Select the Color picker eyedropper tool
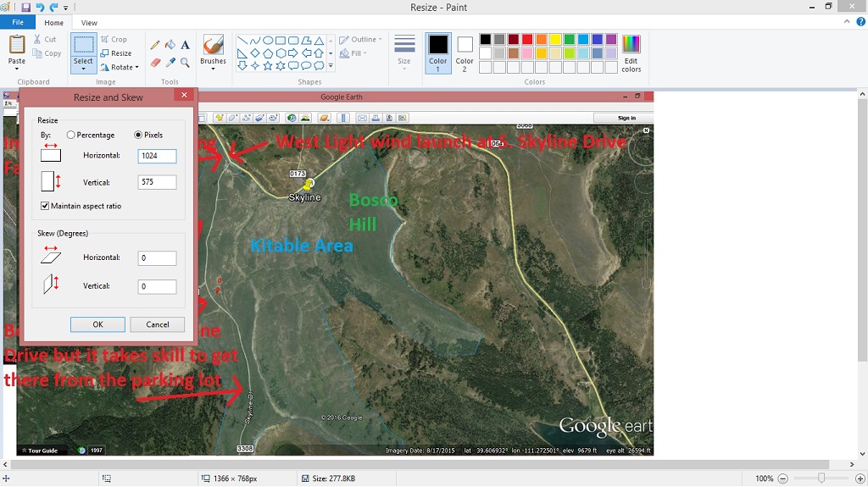 170,63
